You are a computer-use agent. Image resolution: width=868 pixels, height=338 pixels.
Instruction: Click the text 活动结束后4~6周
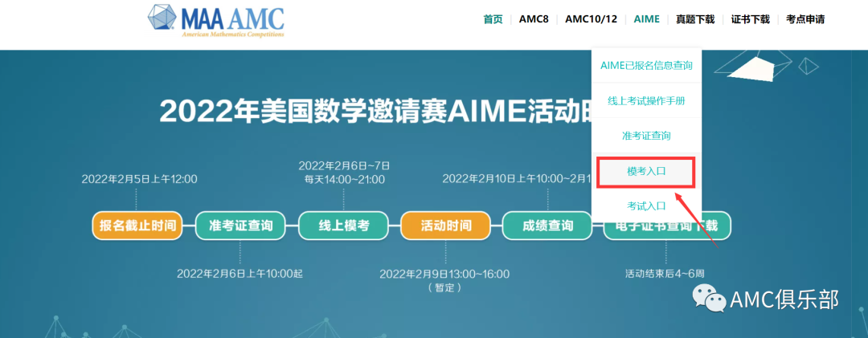coord(665,273)
